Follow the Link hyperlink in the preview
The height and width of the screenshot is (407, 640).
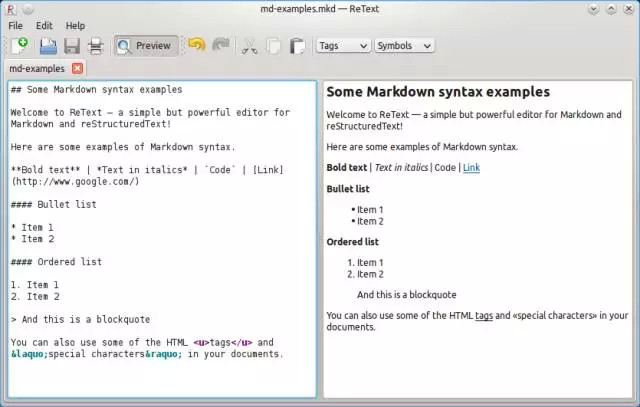tap(471, 168)
